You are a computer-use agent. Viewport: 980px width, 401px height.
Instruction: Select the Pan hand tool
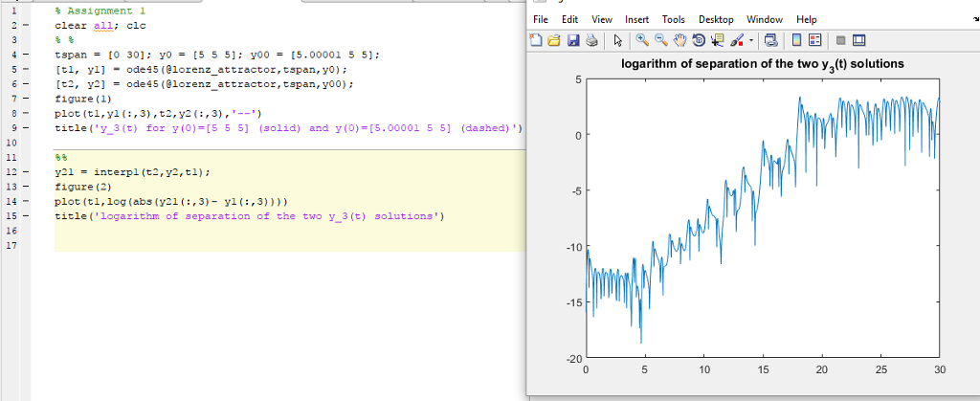coord(678,40)
